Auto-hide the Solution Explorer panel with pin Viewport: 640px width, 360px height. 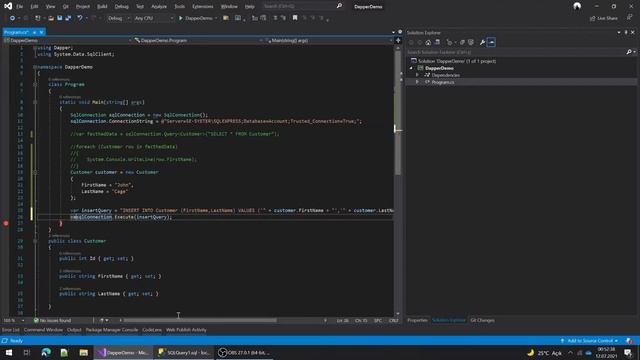click(x=626, y=32)
